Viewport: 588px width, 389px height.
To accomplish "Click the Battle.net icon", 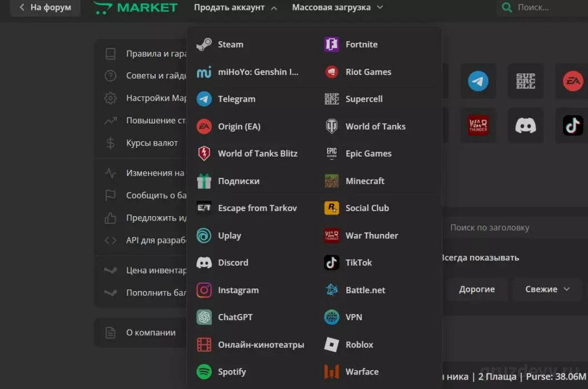I will pyautogui.click(x=332, y=290).
